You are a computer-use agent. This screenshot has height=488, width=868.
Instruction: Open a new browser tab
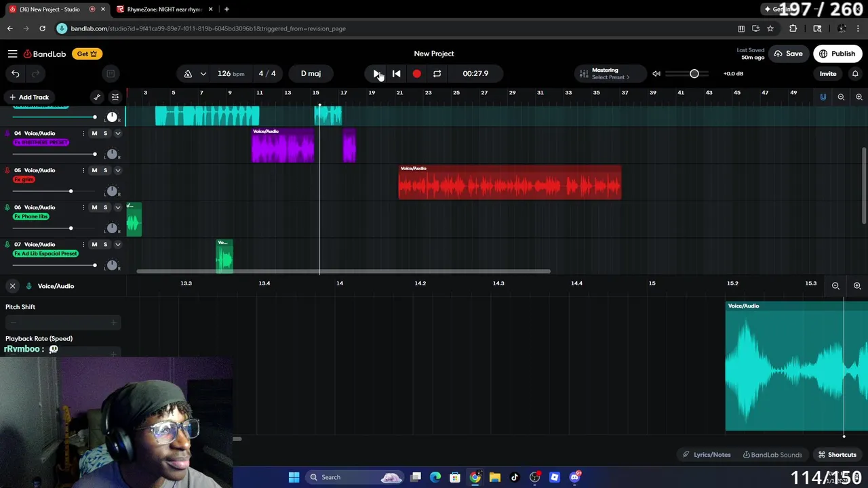coord(226,9)
